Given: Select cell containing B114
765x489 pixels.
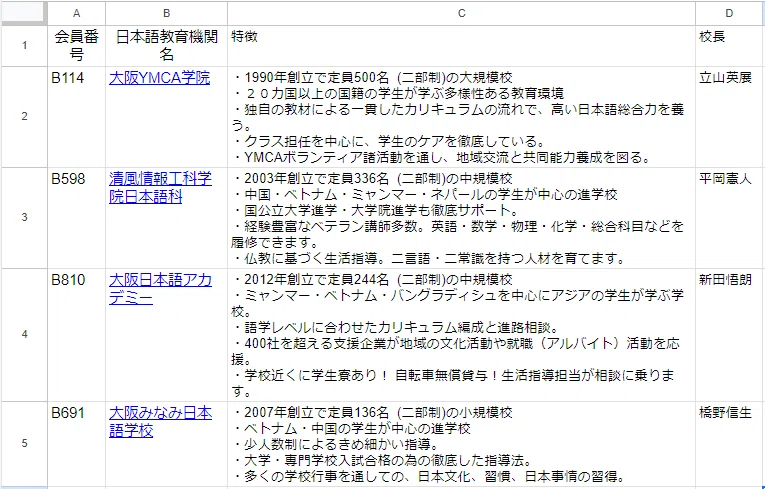Looking at the screenshot, I should pos(77,117).
